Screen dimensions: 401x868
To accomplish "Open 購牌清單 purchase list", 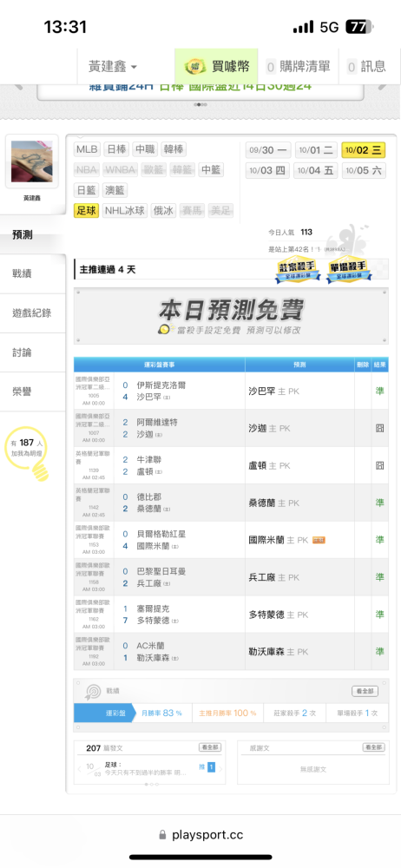I will tap(298, 67).
